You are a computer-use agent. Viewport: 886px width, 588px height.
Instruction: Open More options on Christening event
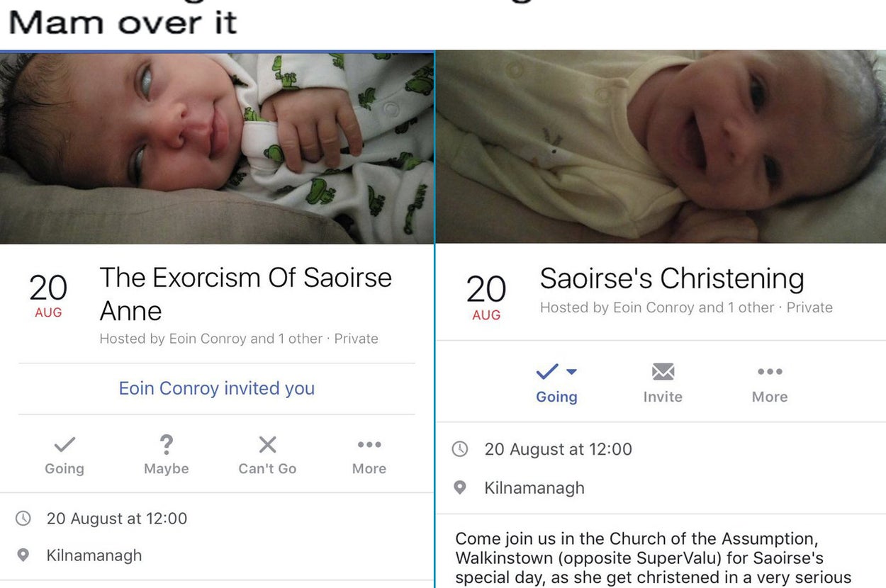770,372
